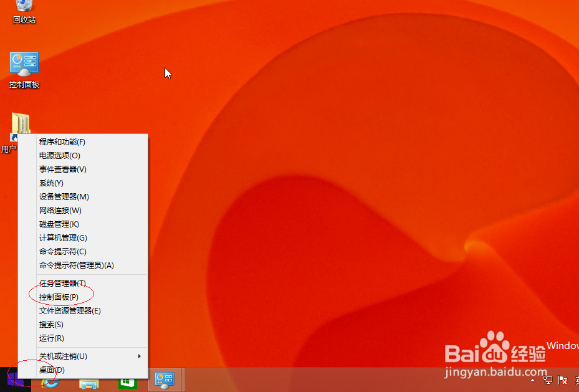The width and height of the screenshot is (579, 392).
Task: Open 计算机管理(G)
Action: point(83,237)
